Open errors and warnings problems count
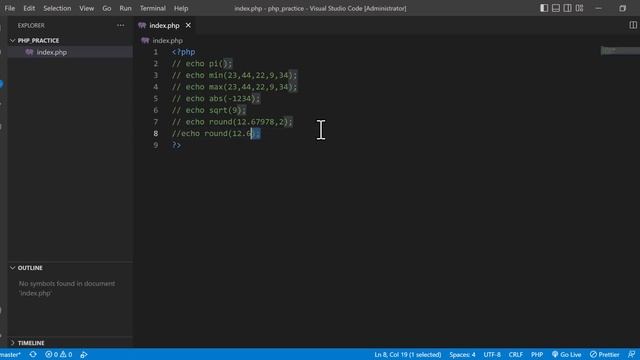 tap(59, 354)
